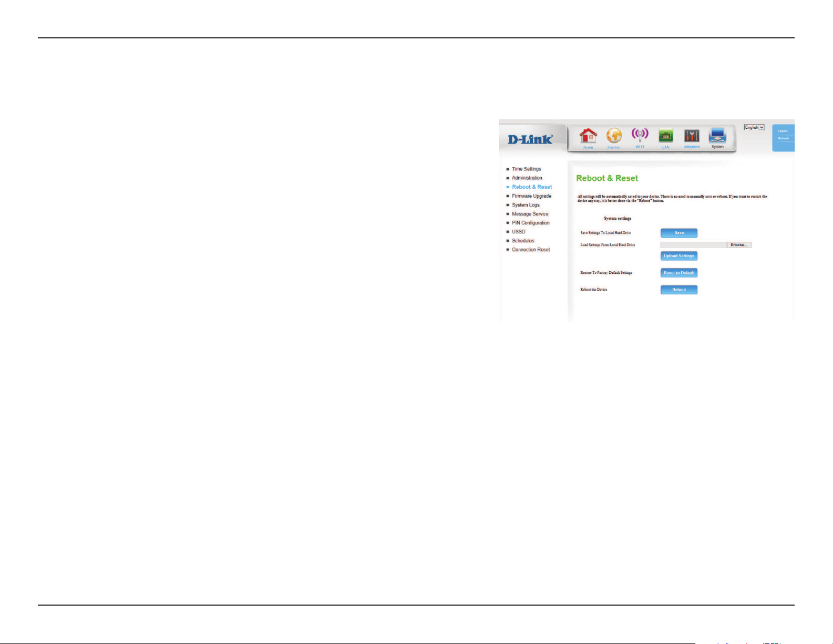Click the System settings label

(x=618, y=218)
